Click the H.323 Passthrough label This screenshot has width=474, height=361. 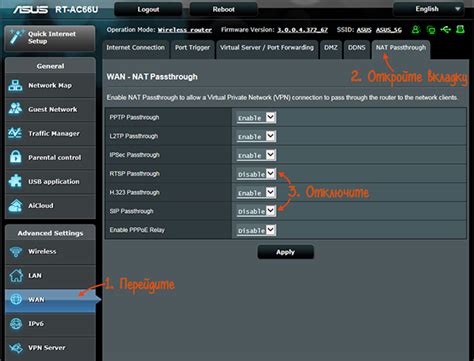tap(135, 192)
